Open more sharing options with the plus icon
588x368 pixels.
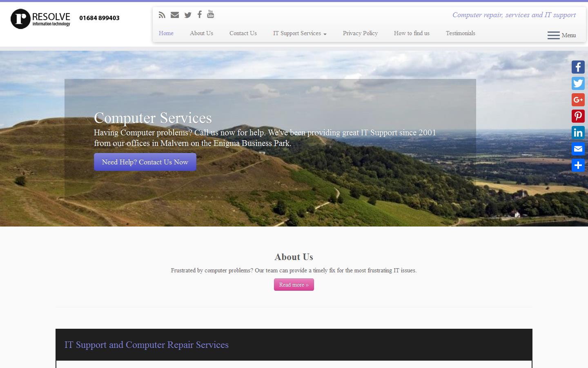[x=578, y=165]
